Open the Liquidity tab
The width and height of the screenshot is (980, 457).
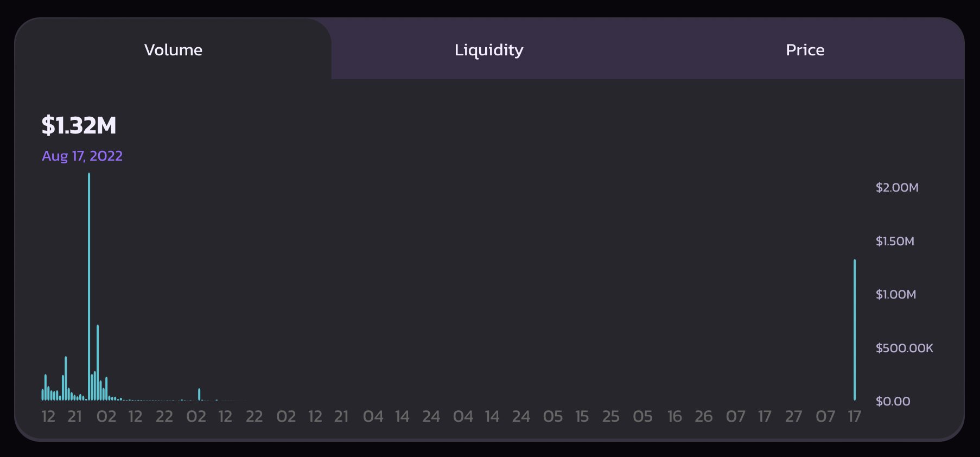(489, 50)
